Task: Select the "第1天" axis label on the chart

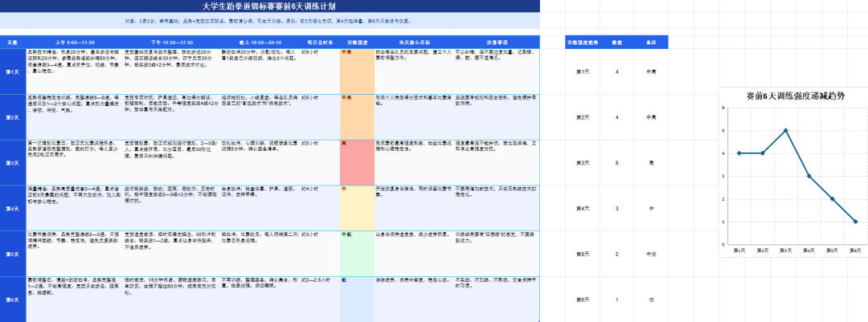Action: pyautogui.click(x=739, y=251)
